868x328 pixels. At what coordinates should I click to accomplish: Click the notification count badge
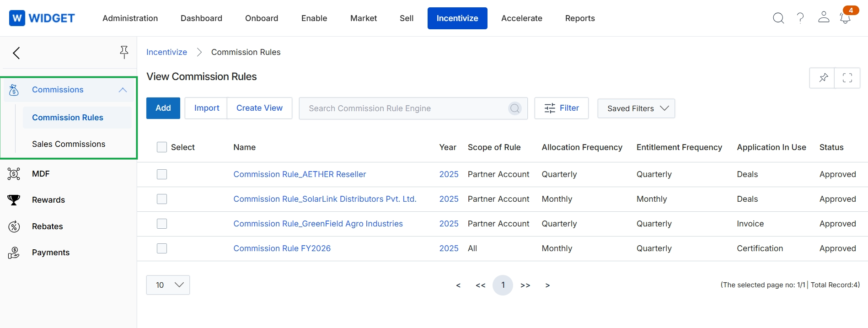point(851,10)
